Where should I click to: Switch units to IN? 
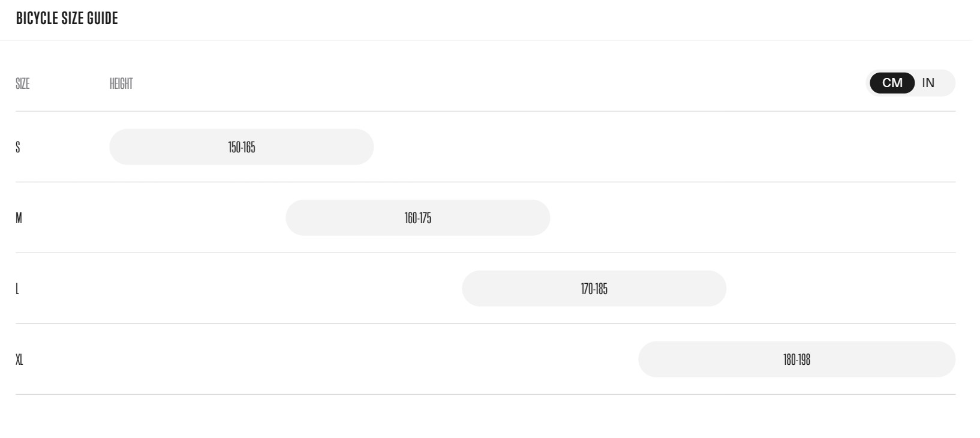(x=928, y=83)
